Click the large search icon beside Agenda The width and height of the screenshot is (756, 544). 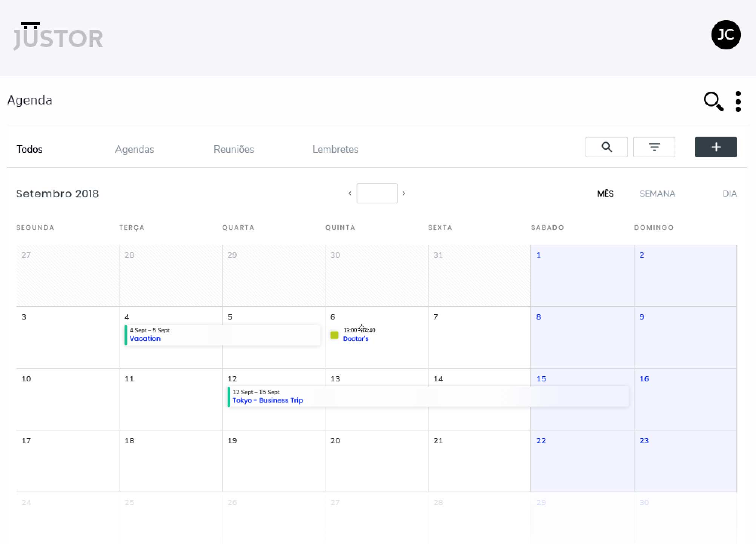pyautogui.click(x=713, y=101)
